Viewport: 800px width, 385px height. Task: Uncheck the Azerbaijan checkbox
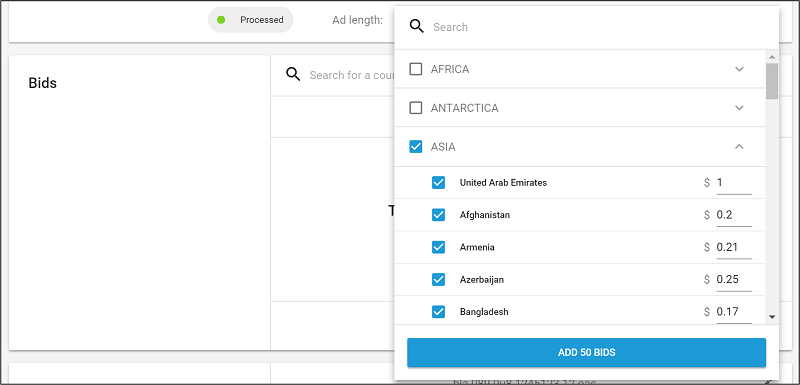click(x=438, y=279)
